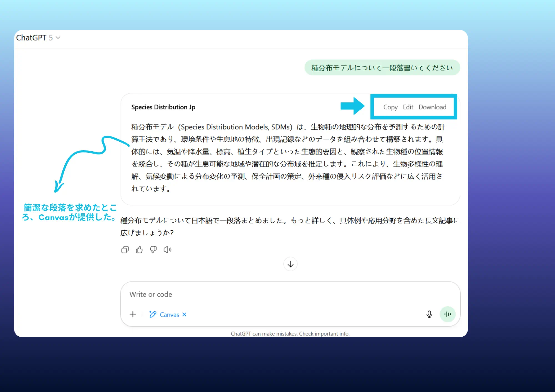Viewport: 555px width, 392px height.
Task: Open the Species Distribution Jp canvas document
Action: pos(163,107)
